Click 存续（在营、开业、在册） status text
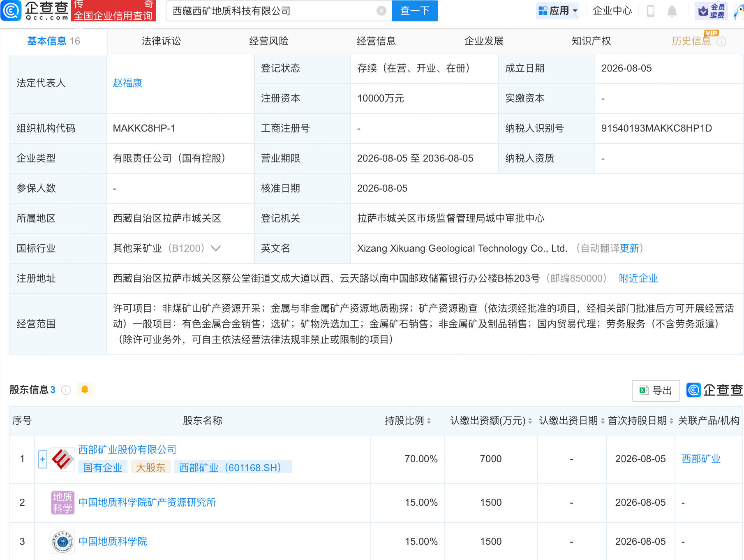The height and width of the screenshot is (560, 744). (x=413, y=68)
